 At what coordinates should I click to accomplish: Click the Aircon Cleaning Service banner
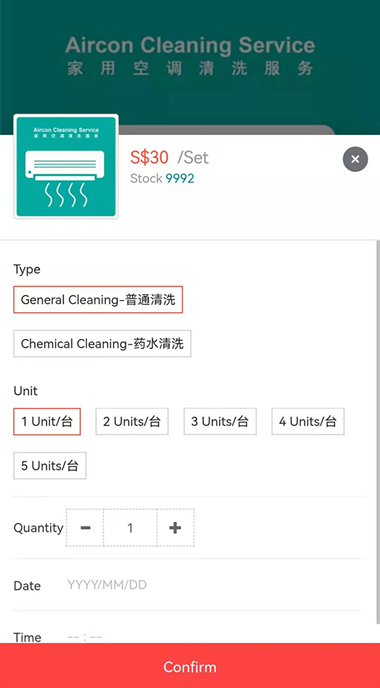[x=190, y=57]
